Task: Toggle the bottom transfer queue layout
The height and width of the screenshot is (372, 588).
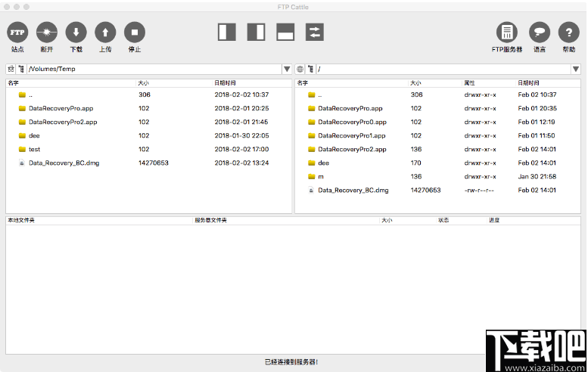Action: click(285, 33)
